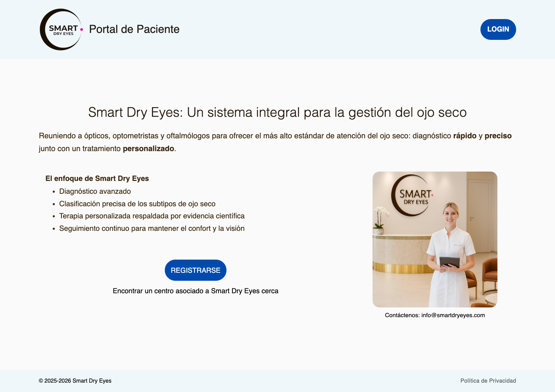Click the Smart Dry Eyes header logo
Image resolution: width=555 pixels, height=392 pixels.
(x=61, y=29)
